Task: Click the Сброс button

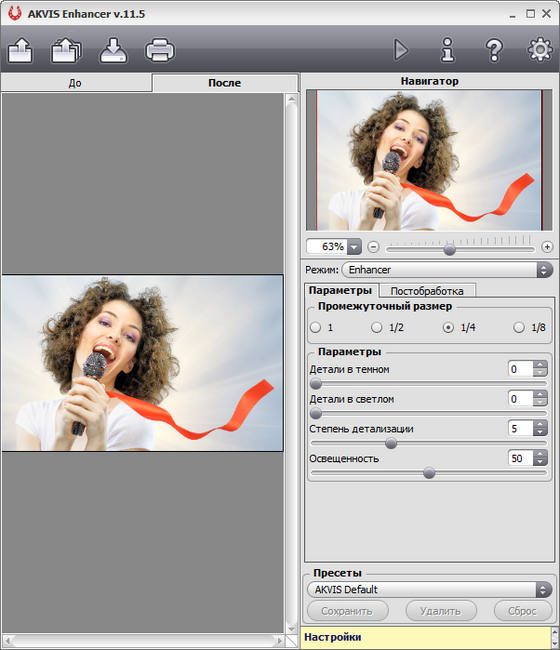Action: (523, 611)
